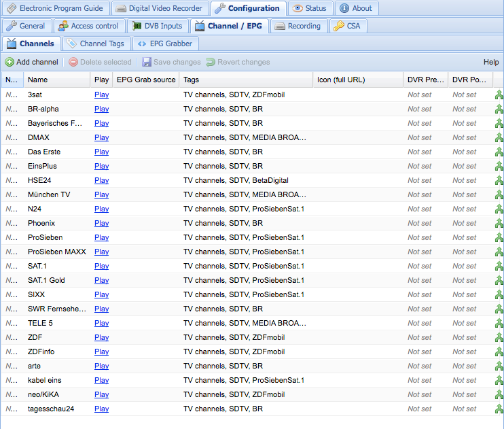Click the green tree icon in DMAX row

point(499,137)
